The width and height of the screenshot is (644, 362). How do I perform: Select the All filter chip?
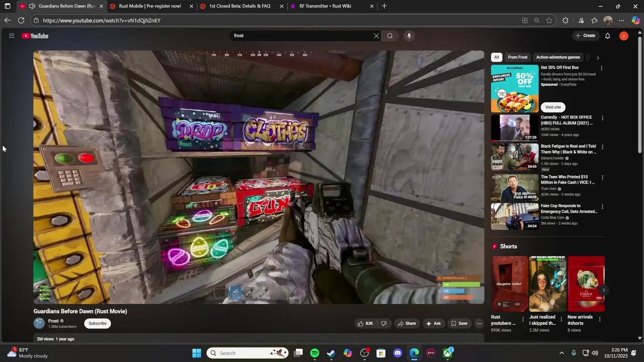tap(497, 57)
